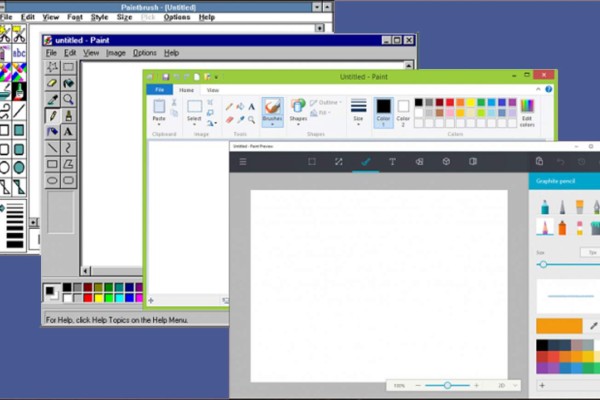
Task: Adjust the zoom slider handle in Paint Preview
Action: click(447, 385)
